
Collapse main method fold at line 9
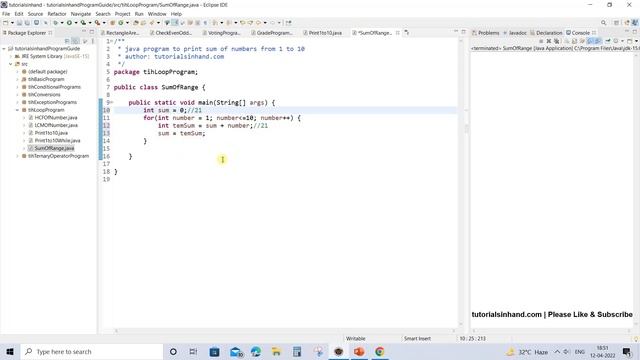tap(112, 102)
